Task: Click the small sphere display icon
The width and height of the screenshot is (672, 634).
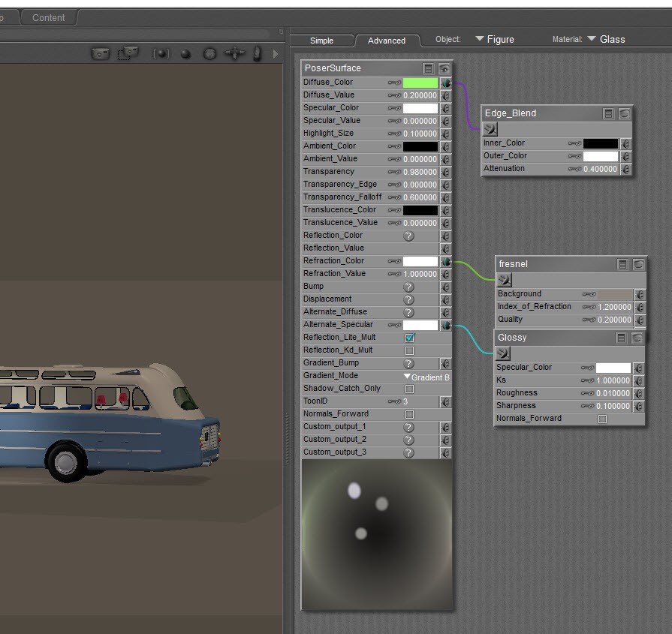Action: (185, 54)
